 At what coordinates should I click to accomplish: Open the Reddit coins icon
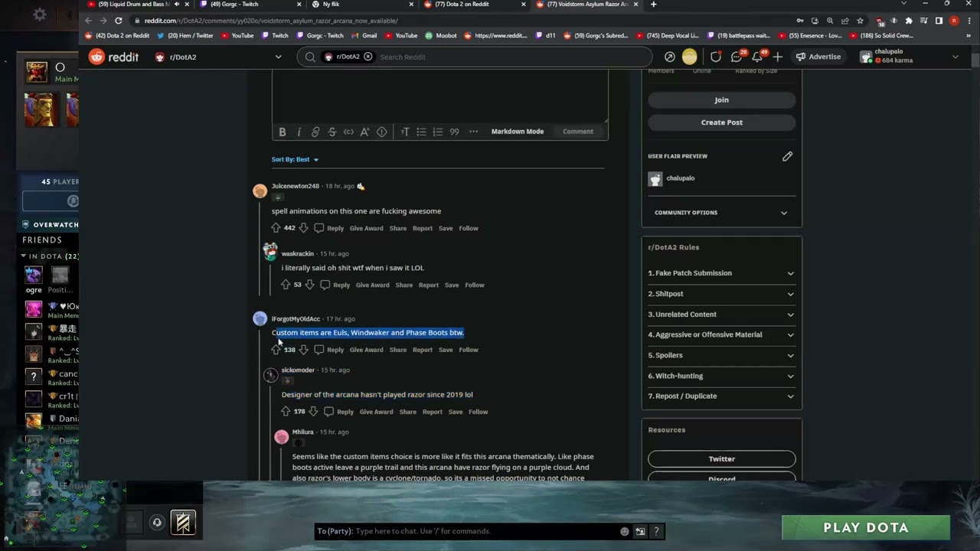click(690, 57)
